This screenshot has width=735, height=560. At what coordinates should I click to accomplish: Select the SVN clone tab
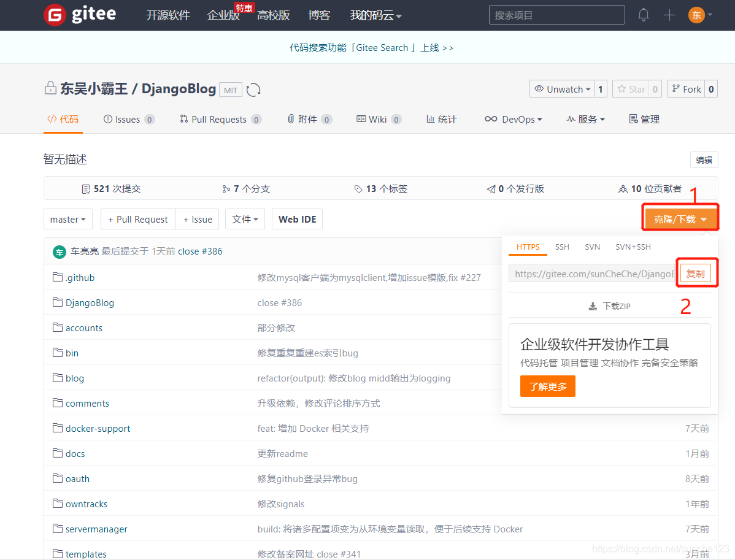tap(593, 247)
